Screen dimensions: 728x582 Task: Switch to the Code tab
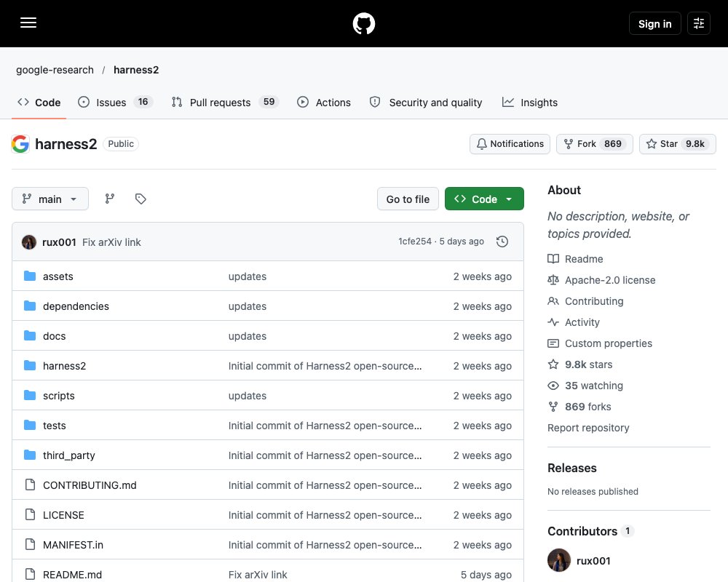(39, 103)
